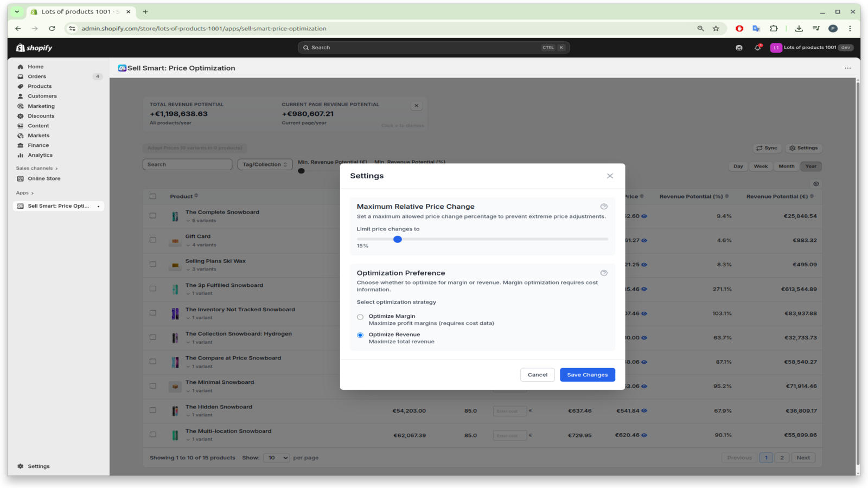The height and width of the screenshot is (488, 868).
Task: Change the products per page dropdown
Action: click(x=276, y=457)
